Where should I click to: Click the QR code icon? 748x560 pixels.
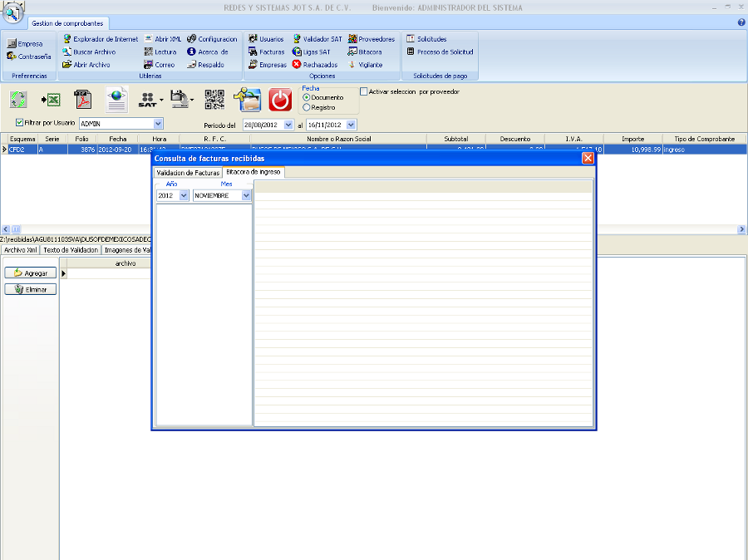(214, 100)
